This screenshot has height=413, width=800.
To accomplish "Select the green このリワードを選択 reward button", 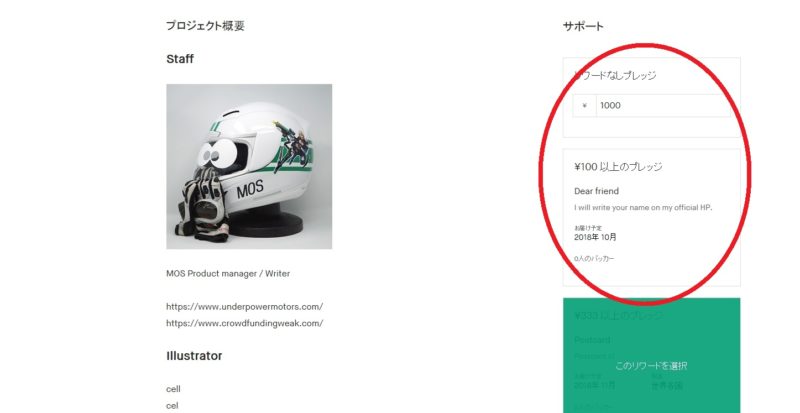I will pos(652,366).
